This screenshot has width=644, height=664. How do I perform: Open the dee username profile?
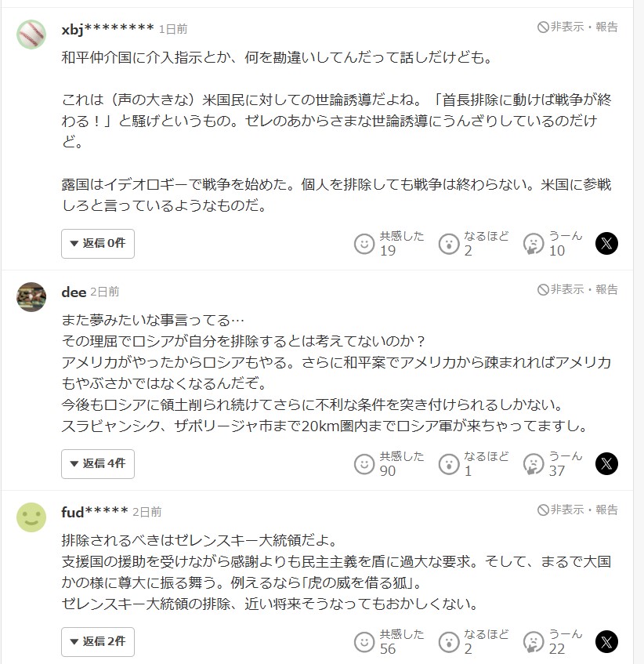[x=74, y=291]
